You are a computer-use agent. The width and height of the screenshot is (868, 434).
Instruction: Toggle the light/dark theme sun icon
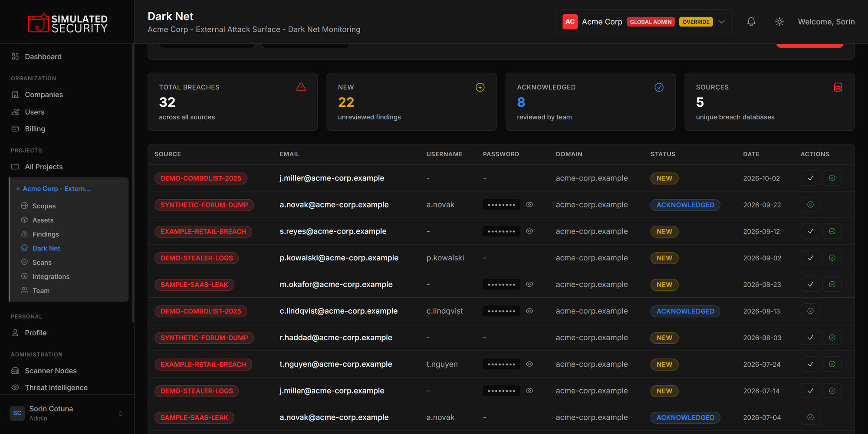tap(779, 22)
